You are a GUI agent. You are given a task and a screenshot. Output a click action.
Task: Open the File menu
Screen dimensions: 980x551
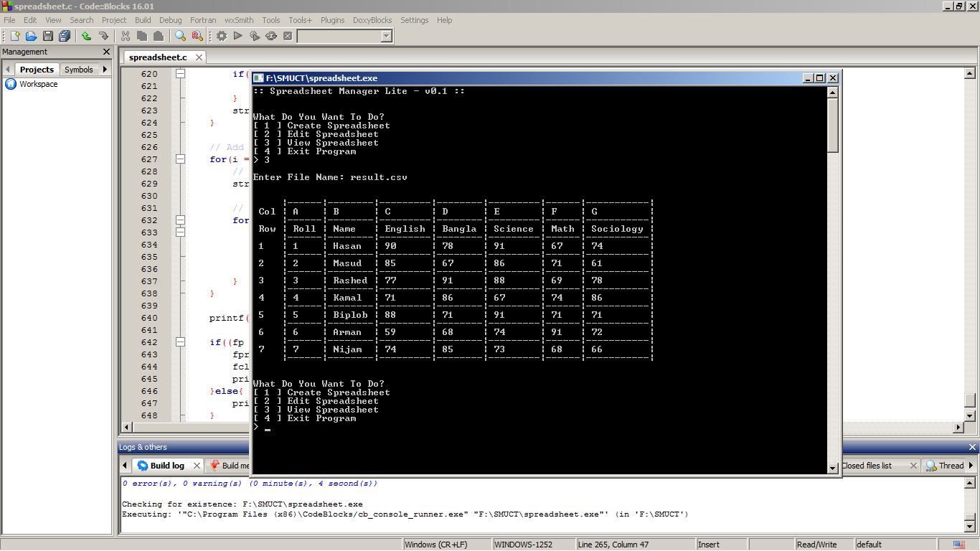9,20
